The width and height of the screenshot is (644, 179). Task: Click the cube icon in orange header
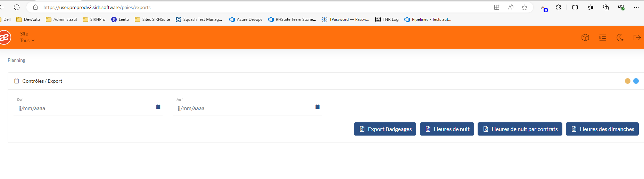[585, 38]
